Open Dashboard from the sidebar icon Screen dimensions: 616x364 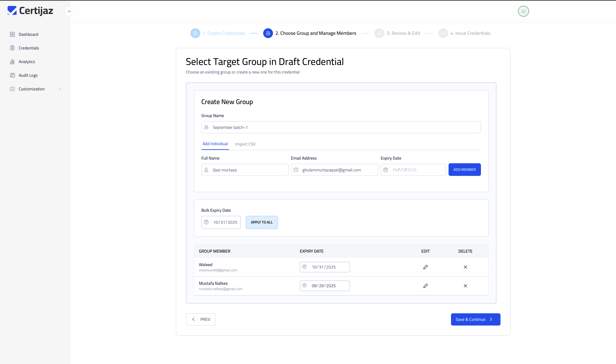point(12,34)
